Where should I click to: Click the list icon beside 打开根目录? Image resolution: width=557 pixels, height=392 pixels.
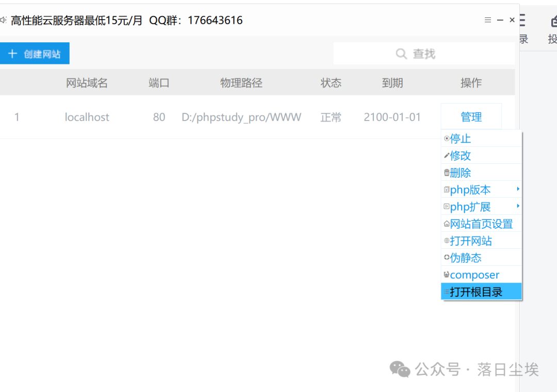(447, 292)
